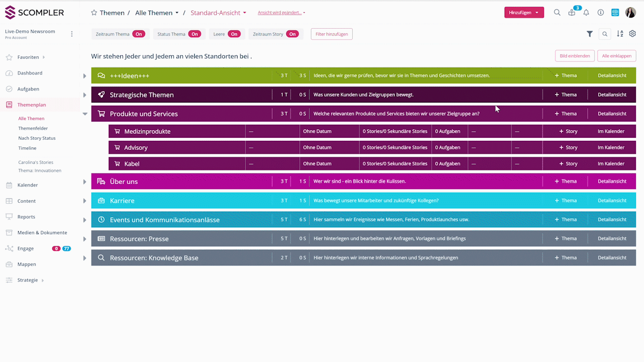Open Kalender in the sidebar

tap(28, 185)
